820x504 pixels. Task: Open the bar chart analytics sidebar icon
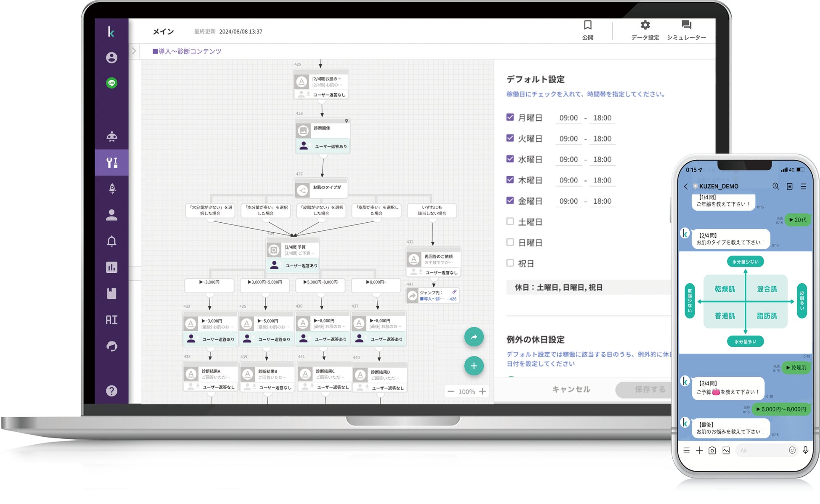(111, 267)
